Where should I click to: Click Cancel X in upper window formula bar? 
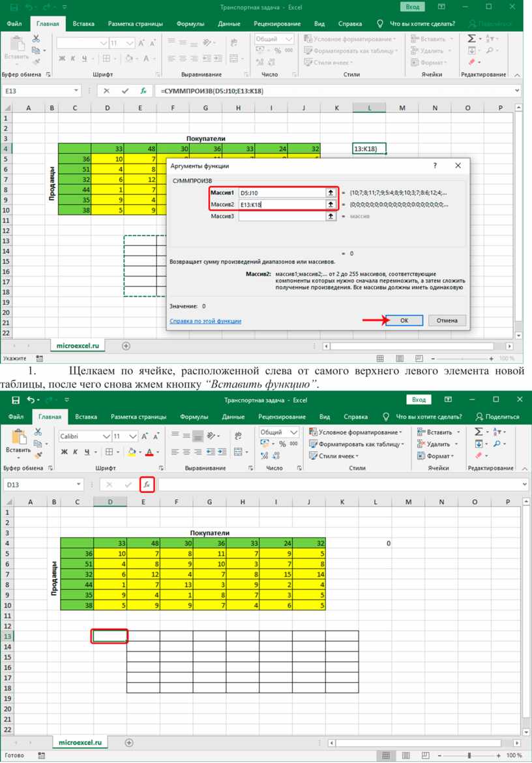(x=107, y=91)
